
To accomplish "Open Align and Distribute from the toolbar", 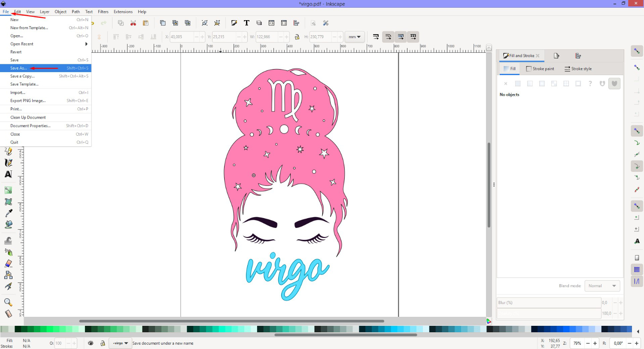I will click(x=296, y=23).
